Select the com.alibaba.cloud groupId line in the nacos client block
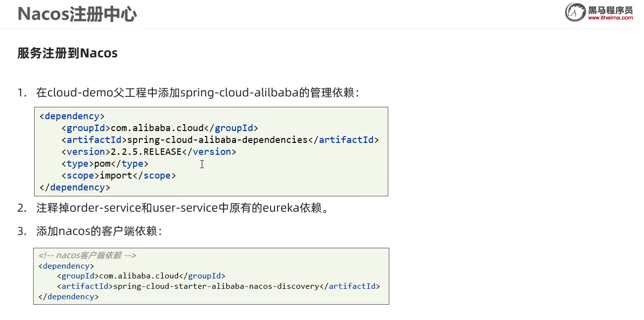This screenshot has height=320, width=644. pos(141,276)
